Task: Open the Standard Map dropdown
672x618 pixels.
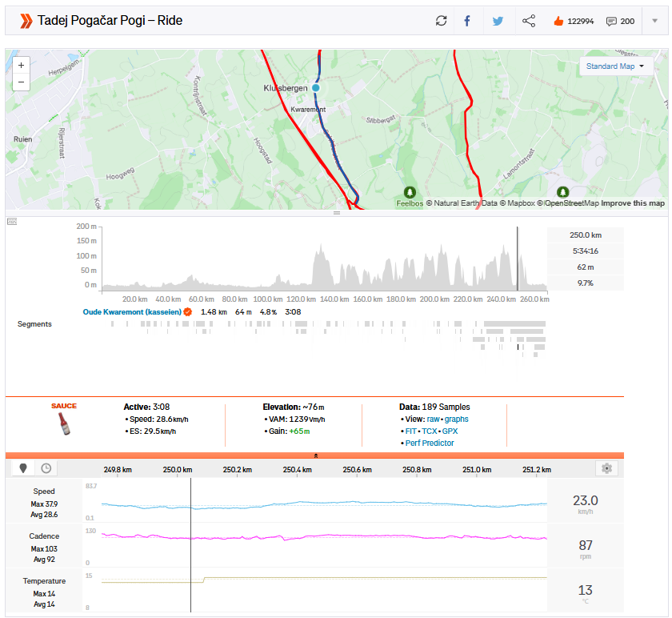Action: tap(616, 66)
